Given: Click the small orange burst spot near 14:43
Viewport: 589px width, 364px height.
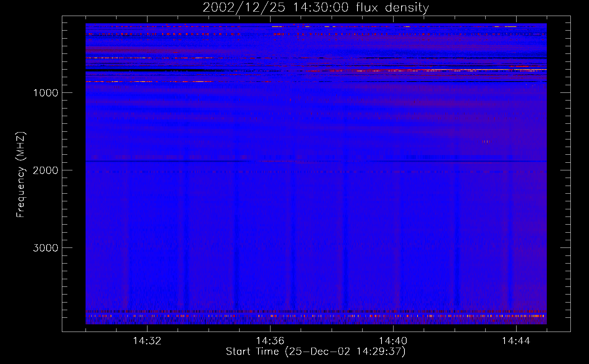Looking at the screenshot, I should tap(486, 142).
